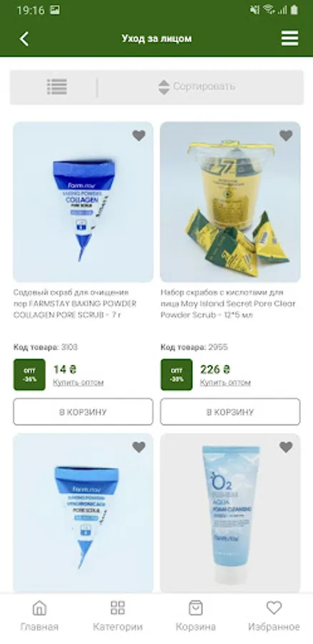Screen dimensions: 313x644
Task: Favorite the May Island scrub set heart
Action: point(286,135)
